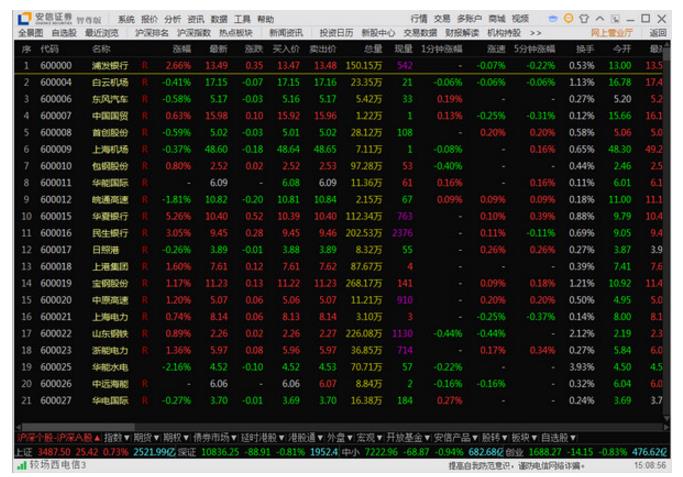Expand the 指数 dropdown in bottom bar
683x477 pixels.
click(x=115, y=437)
